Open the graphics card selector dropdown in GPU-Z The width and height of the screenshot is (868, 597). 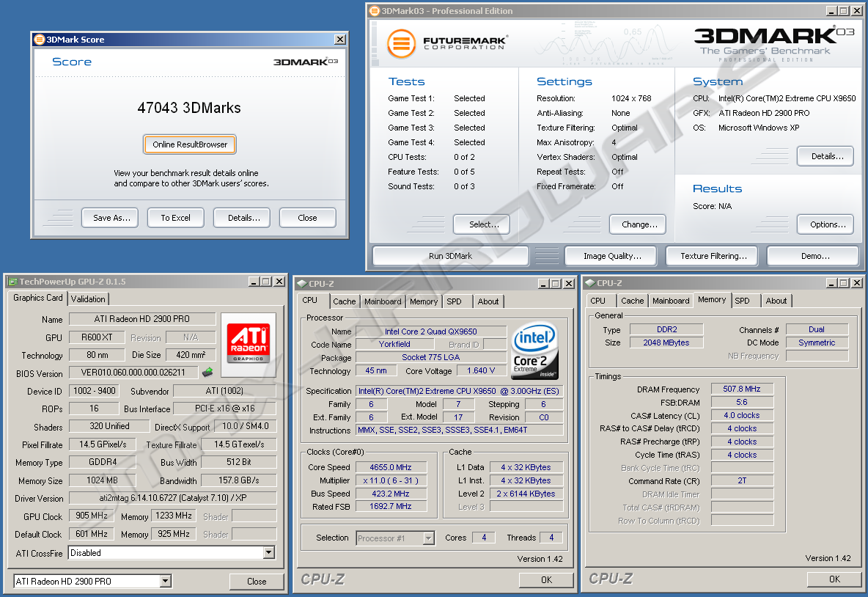click(165, 581)
